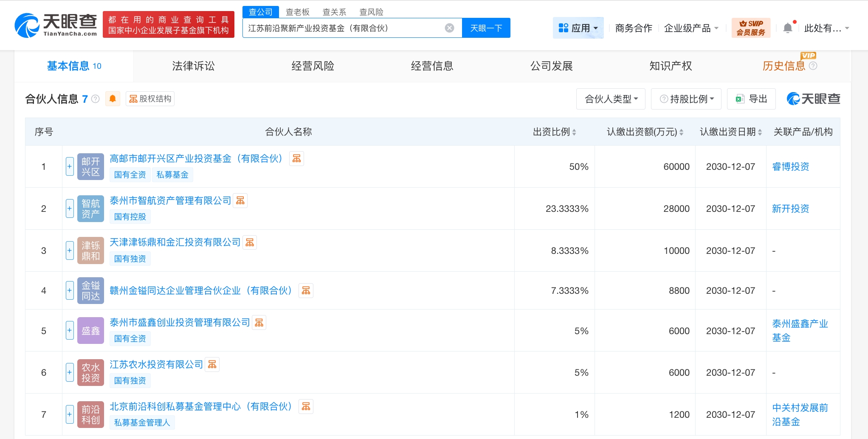Open 中关村发展前沿基金 related link
The width and height of the screenshot is (868, 439).
pyautogui.click(x=800, y=414)
